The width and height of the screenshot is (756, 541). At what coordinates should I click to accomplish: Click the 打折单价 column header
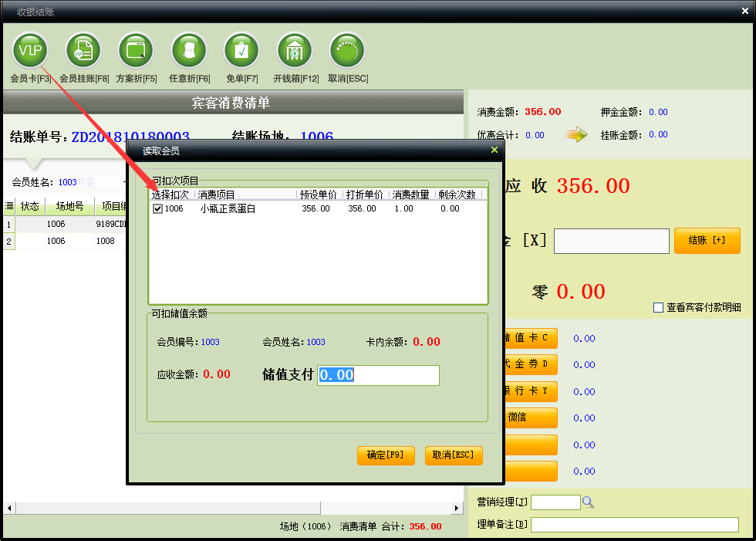[365, 194]
